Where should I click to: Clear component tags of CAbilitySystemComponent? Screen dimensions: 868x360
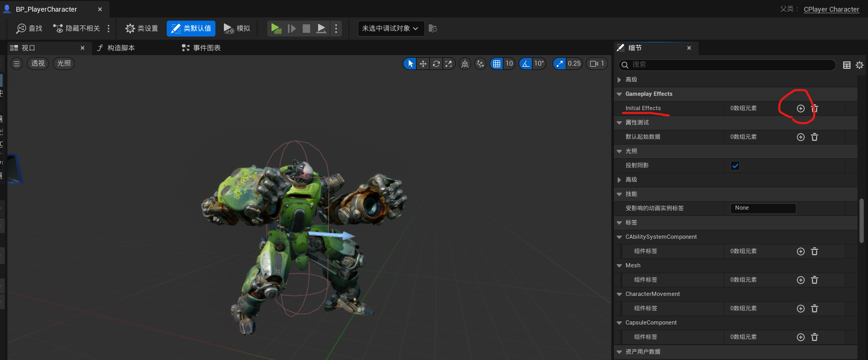815,251
